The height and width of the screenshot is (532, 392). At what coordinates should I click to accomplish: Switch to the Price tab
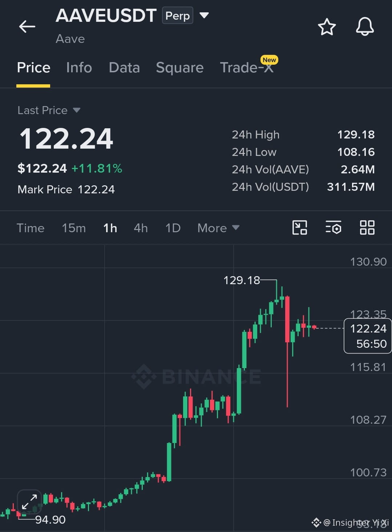[x=33, y=68]
